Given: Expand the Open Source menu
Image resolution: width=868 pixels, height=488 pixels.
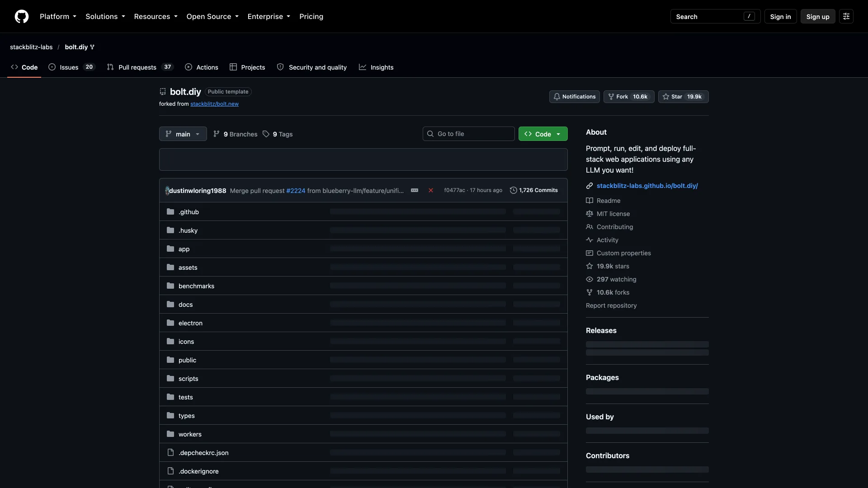Looking at the screenshot, I should click(x=212, y=17).
